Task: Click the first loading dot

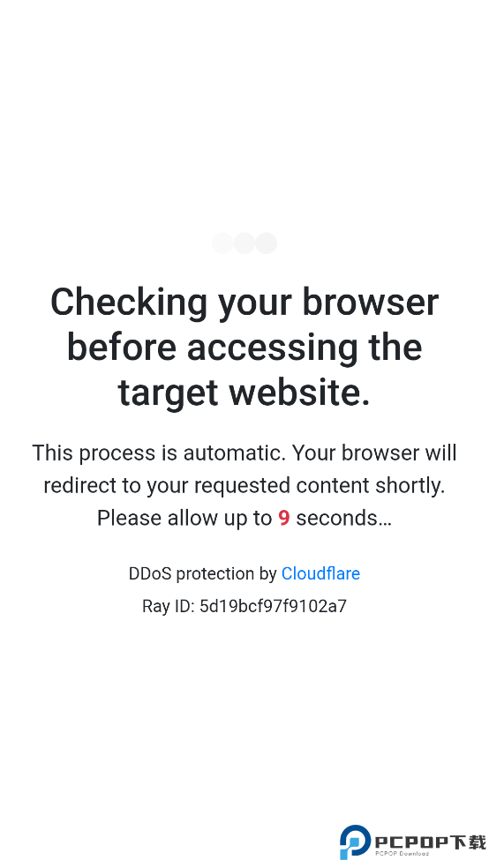Action: tap(222, 243)
